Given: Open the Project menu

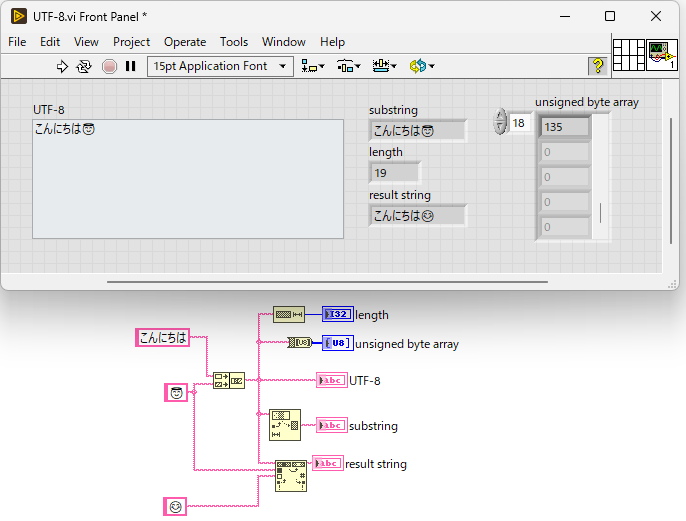Looking at the screenshot, I should coord(131,42).
